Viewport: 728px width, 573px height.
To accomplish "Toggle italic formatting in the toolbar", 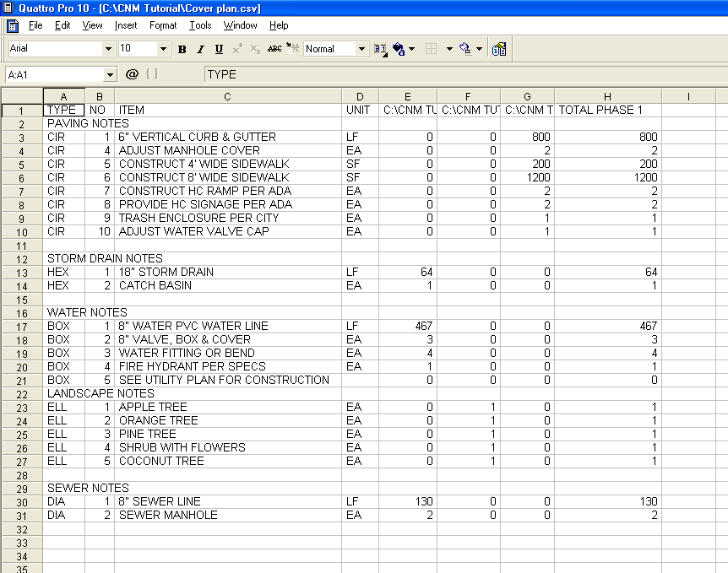I will pos(200,49).
